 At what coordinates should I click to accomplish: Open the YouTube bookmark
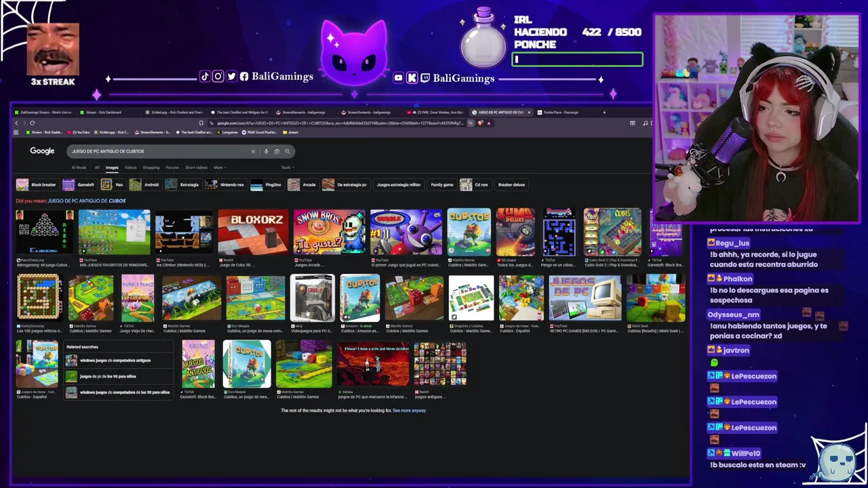[79, 132]
